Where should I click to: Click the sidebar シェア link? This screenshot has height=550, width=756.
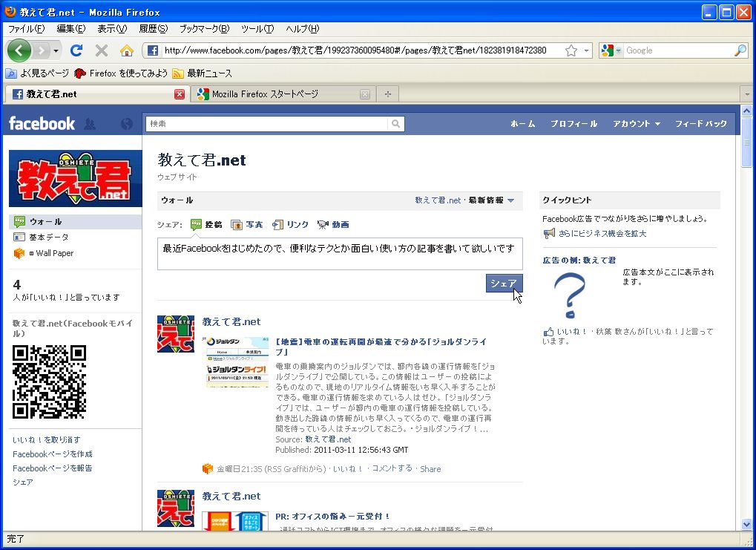(x=23, y=482)
